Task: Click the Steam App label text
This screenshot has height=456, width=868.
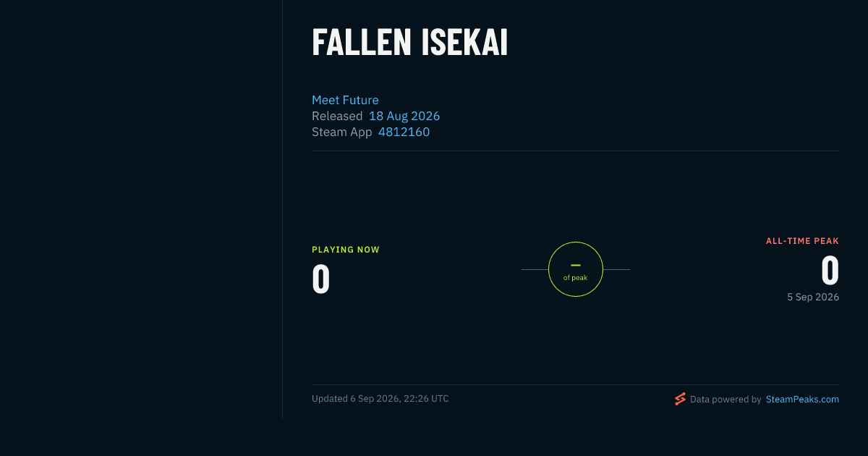Action: point(342,132)
